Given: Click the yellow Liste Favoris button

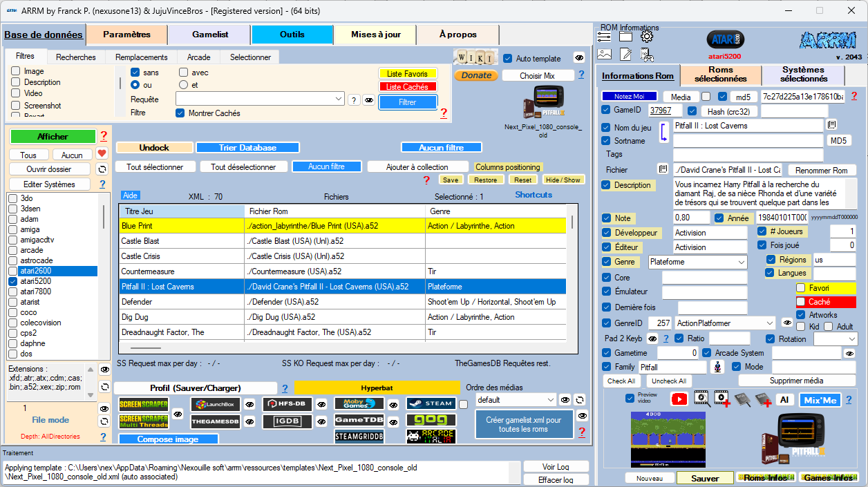Looking at the screenshot, I should click(408, 74).
